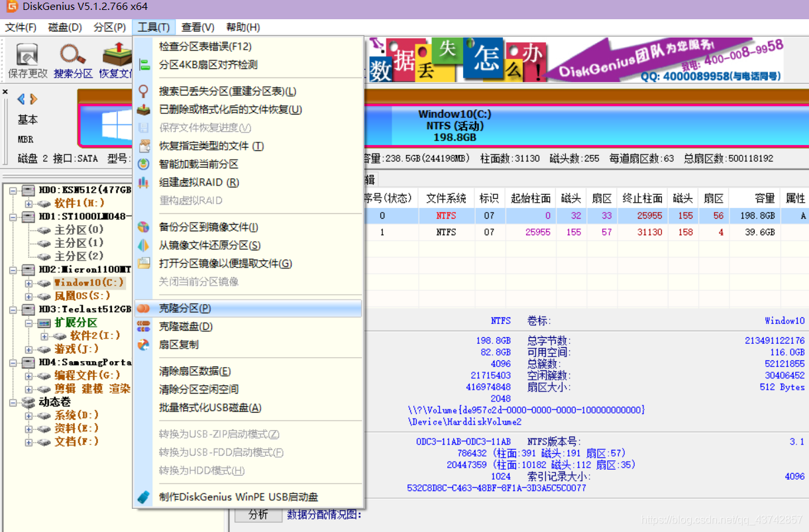This screenshot has width=809, height=532.
Task: Select 4KB sector alignment check (分区4KB扇区对齐检测)
Action: pyautogui.click(x=248, y=65)
